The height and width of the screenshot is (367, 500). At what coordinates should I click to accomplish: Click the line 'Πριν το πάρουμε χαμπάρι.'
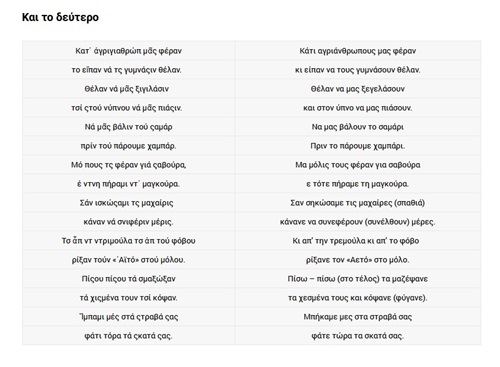coord(358,146)
